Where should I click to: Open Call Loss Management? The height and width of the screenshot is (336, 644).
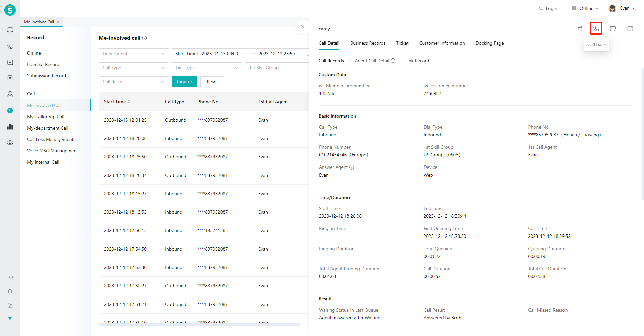[50, 139]
